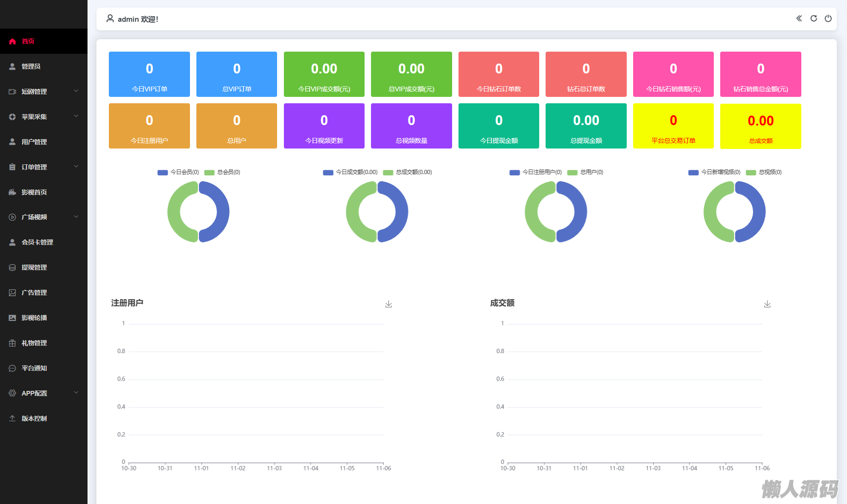Expand the 广场视频 submenu arrow
The image size is (847, 504).
tap(76, 217)
